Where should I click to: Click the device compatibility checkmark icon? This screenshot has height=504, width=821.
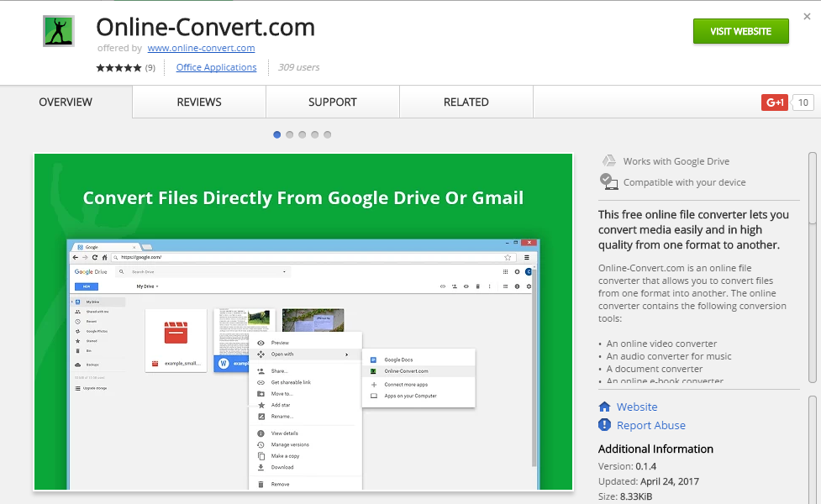608,181
